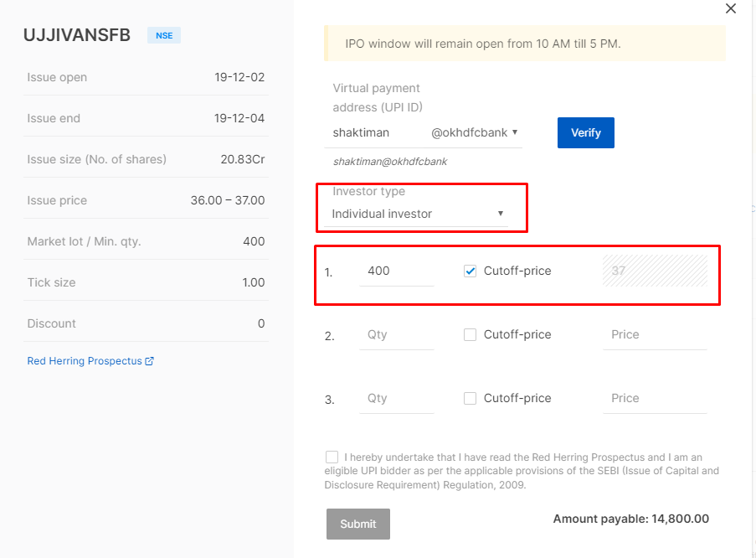Click quantity field showing 400 in bid 1
Image resolution: width=756 pixels, height=558 pixels.
(x=397, y=271)
